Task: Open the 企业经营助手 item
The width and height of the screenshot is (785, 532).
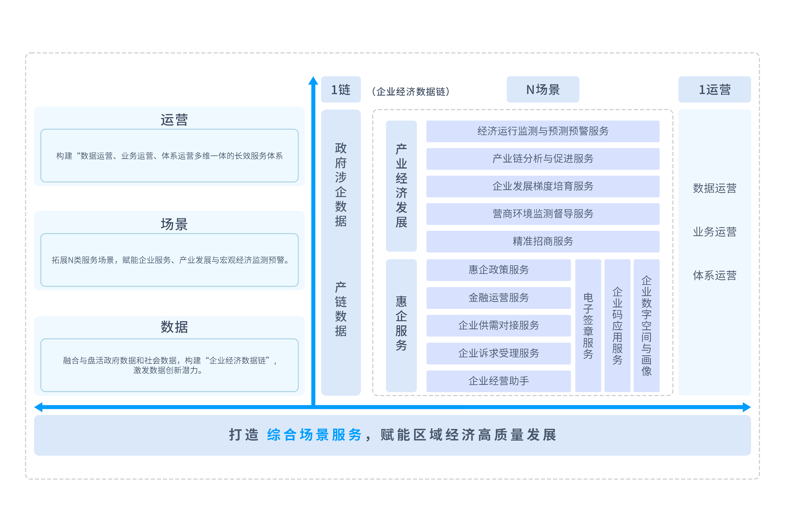Action: pyautogui.click(x=499, y=381)
